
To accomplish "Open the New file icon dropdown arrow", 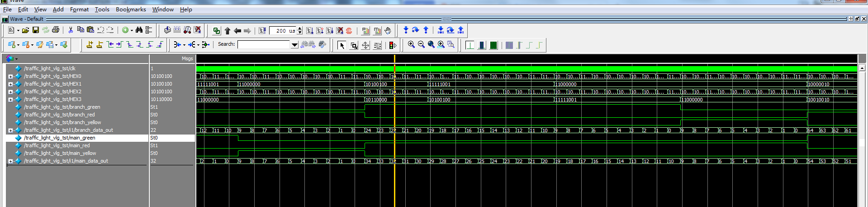I will point(18,31).
